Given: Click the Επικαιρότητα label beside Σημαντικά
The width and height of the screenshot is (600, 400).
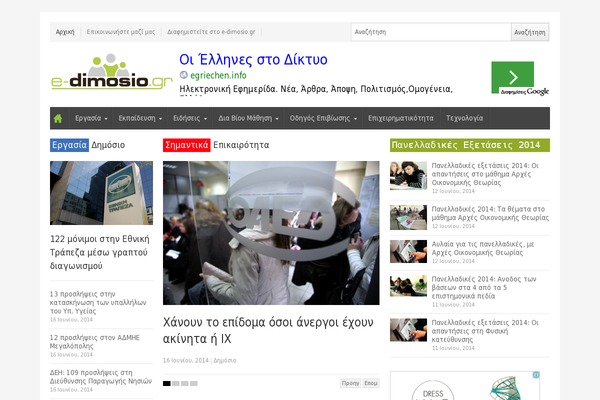Looking at the screenshot, I should pyautogui.click(x=241, y=145).
